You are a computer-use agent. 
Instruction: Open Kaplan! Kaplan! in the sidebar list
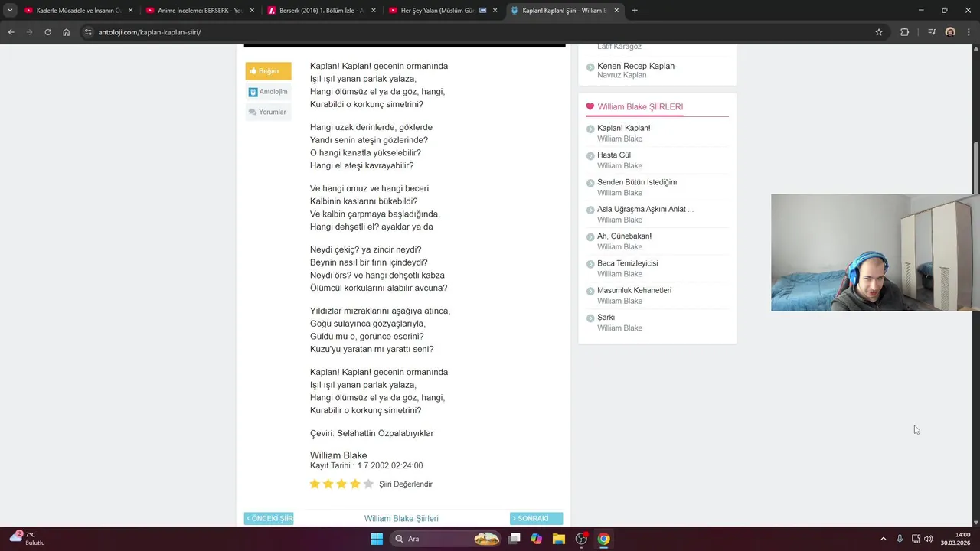624,128
